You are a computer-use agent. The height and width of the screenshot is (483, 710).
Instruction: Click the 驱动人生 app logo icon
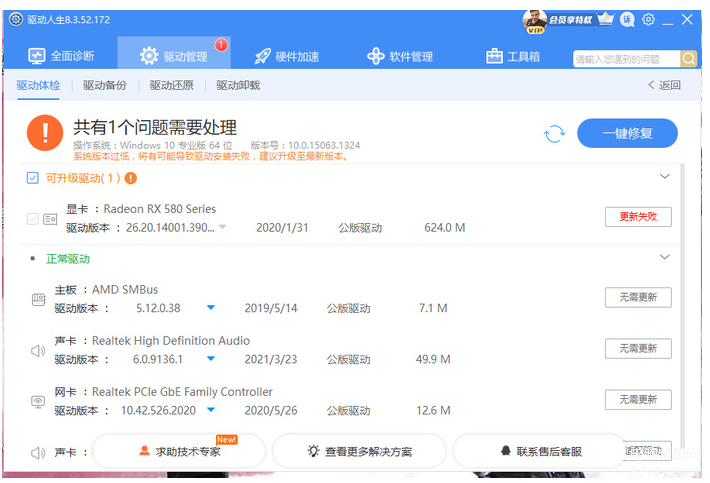(x=16, y=19)
